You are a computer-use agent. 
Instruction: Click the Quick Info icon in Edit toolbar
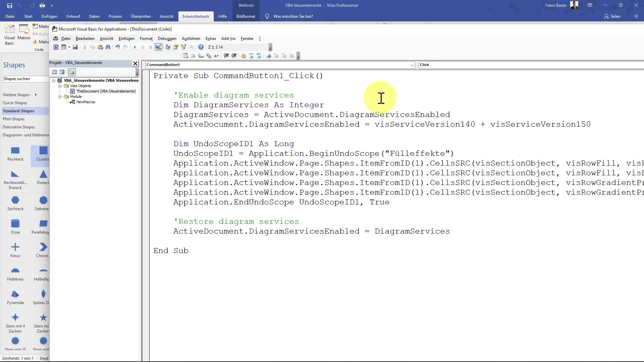coord(201,56)
